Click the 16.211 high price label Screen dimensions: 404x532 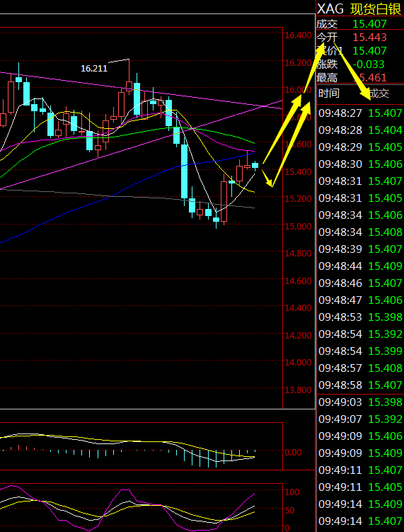point(94,69)
